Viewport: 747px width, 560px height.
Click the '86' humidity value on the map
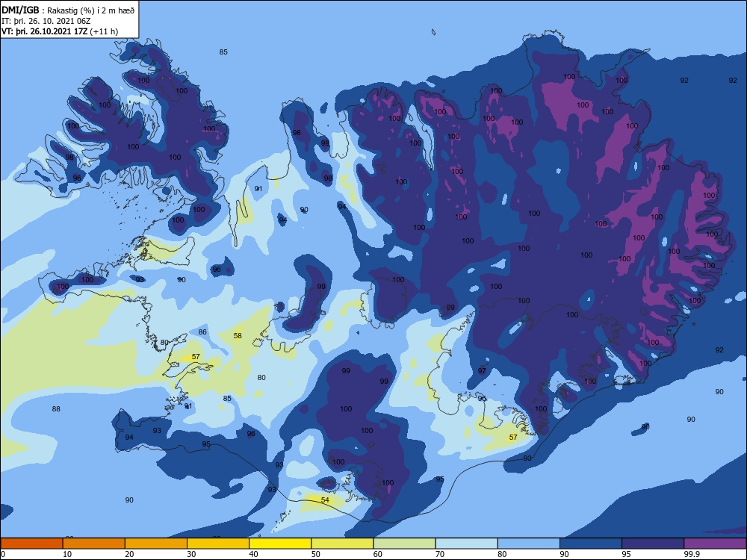click(202, 332)
